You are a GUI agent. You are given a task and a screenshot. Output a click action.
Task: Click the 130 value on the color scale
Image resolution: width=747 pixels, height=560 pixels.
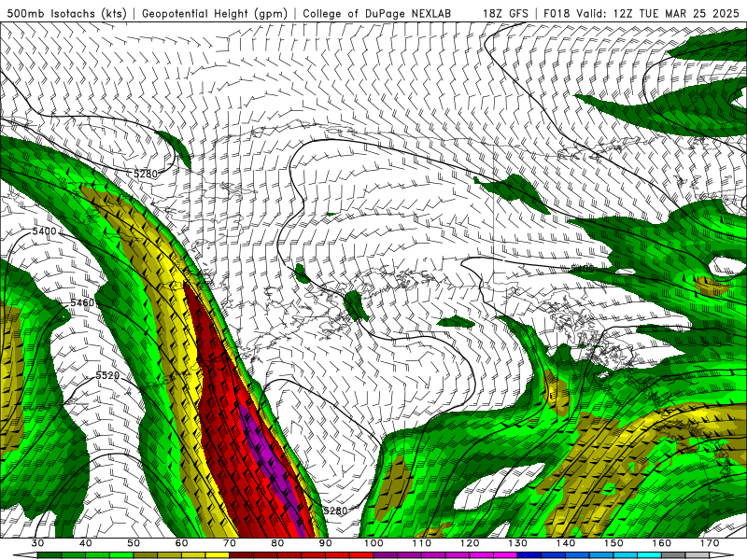(518, 543)
